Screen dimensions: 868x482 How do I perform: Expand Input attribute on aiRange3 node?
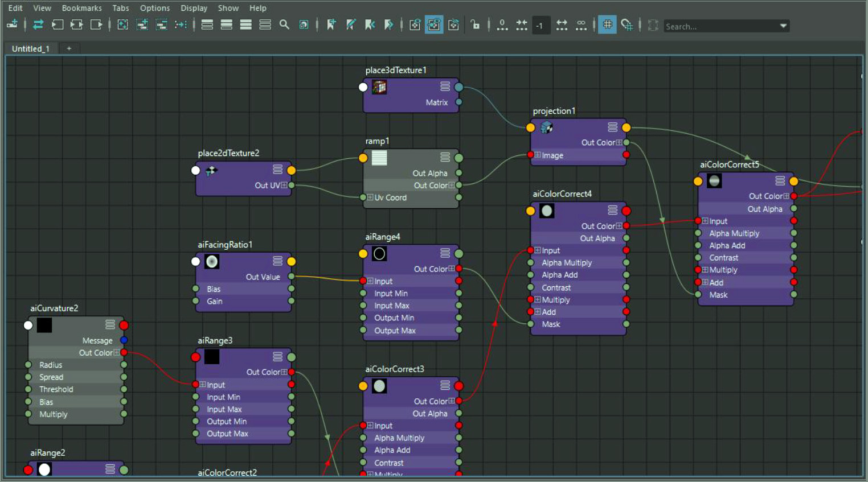(202, 385)
